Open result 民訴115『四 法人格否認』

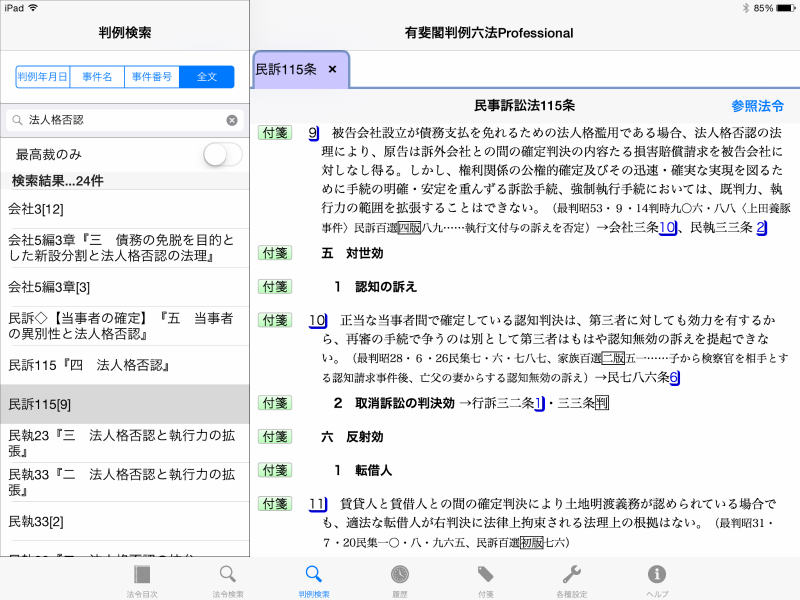[124, 365]
